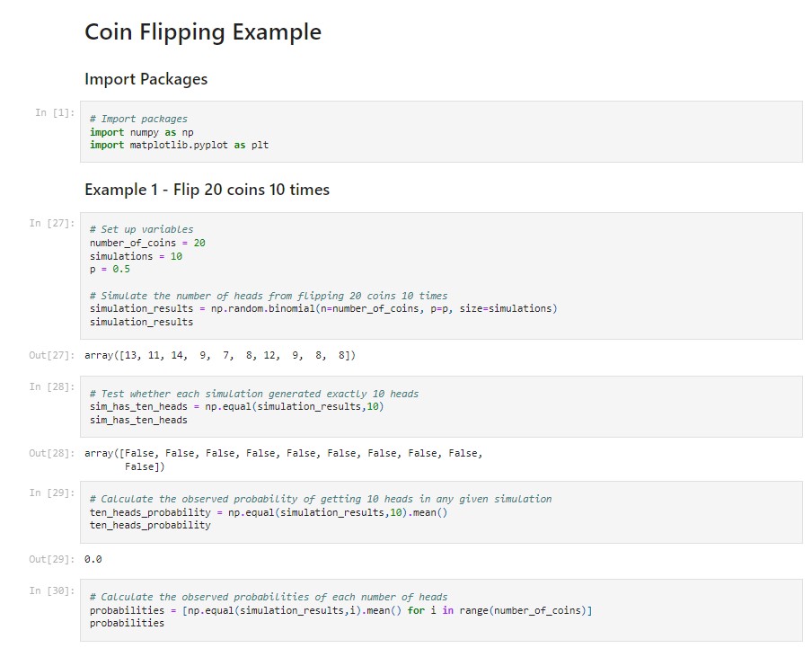Click the Out[28] output prompt
The image size is (812, 648).
click(x=51, y=454)
